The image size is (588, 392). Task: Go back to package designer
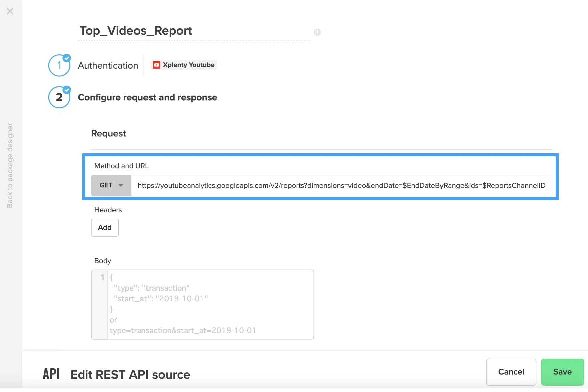coord(10,165)
